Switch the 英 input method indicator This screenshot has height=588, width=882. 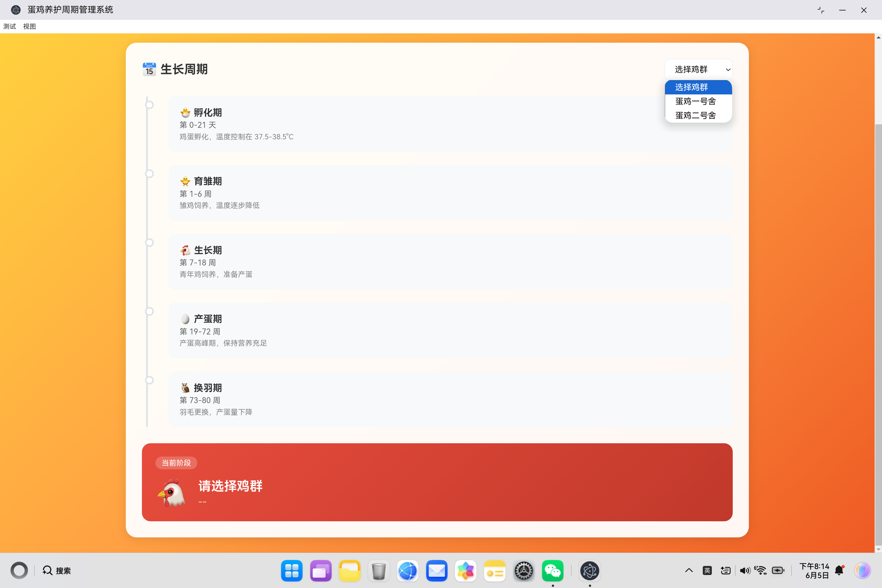point(707,570)
